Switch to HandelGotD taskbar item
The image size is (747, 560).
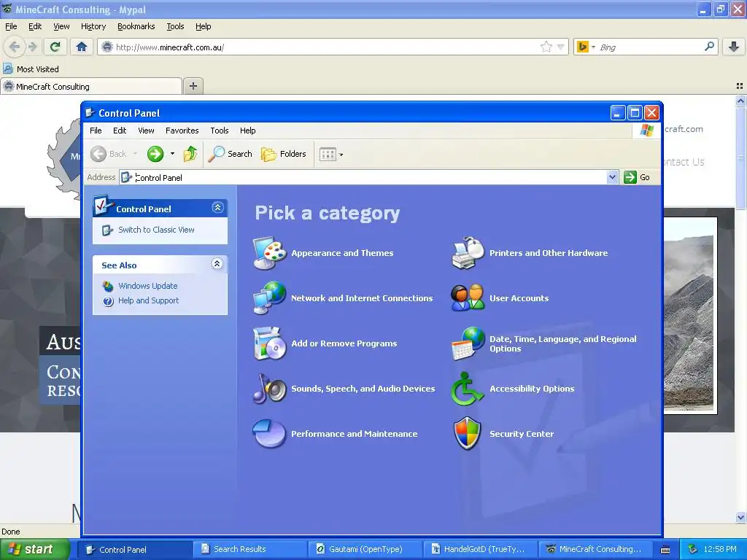point(480,549)
